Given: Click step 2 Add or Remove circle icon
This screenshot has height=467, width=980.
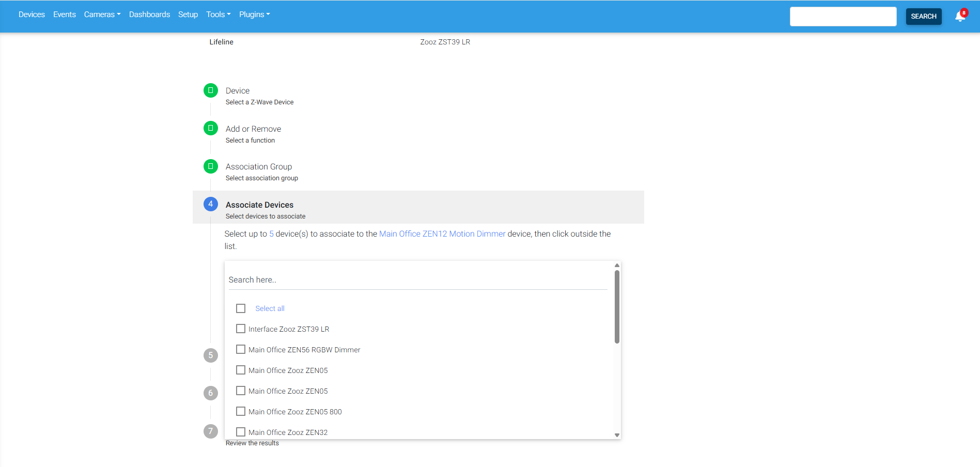Looking at the screenshot, I should click(211, 128).
